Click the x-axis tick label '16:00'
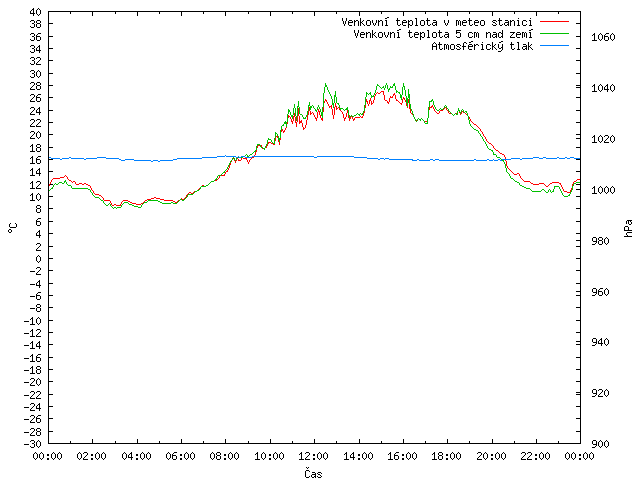Screen dimensions: 640x480 tap(402, 456)
